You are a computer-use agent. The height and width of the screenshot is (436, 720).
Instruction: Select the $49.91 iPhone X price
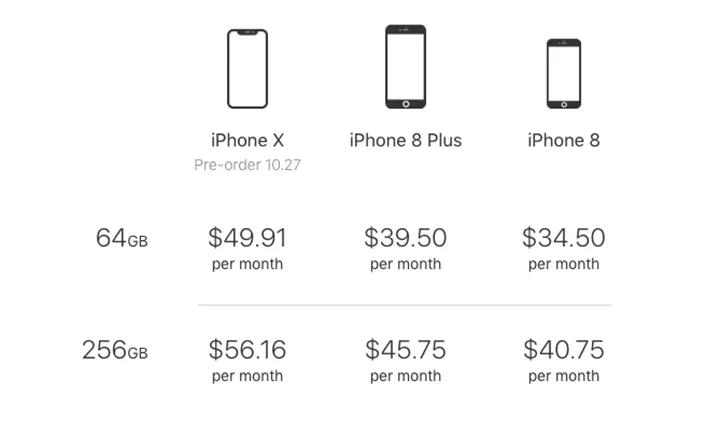(247, 238)
